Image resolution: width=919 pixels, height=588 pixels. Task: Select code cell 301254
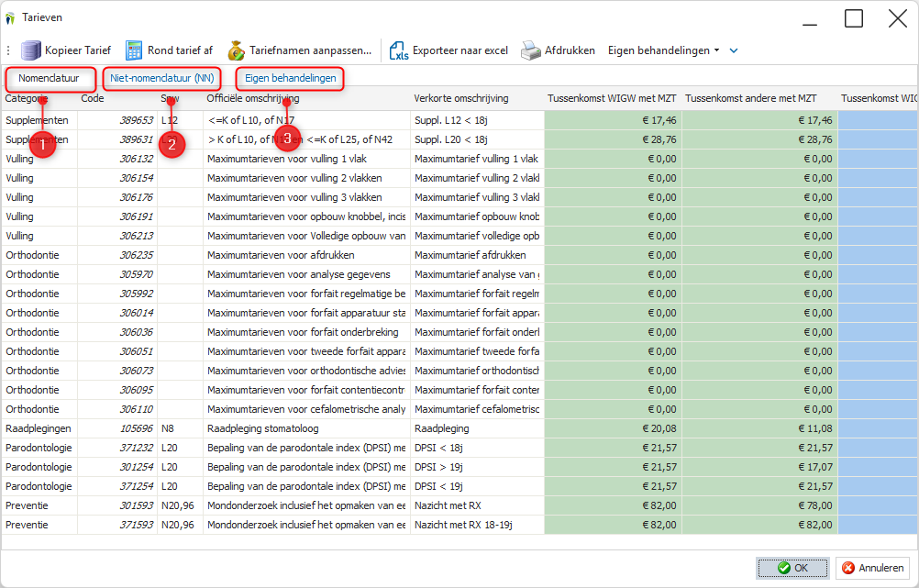tap(117, 467)
